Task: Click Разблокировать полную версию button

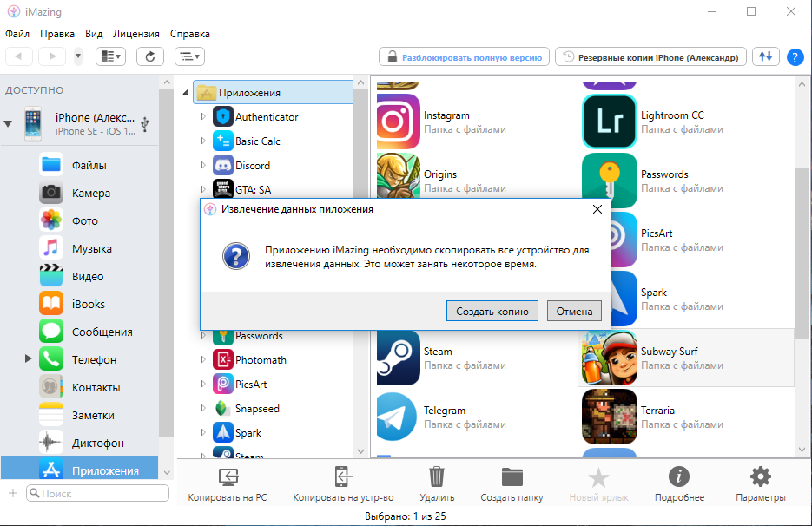Action: pos(464,57)
